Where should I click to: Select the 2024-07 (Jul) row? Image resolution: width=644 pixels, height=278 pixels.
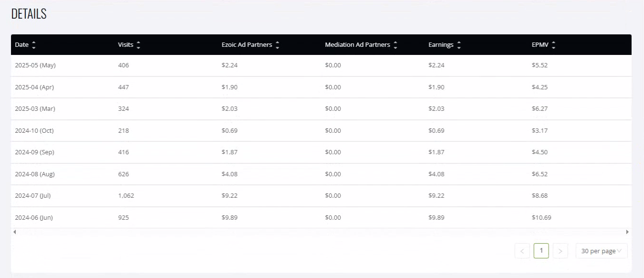[321, 196]
